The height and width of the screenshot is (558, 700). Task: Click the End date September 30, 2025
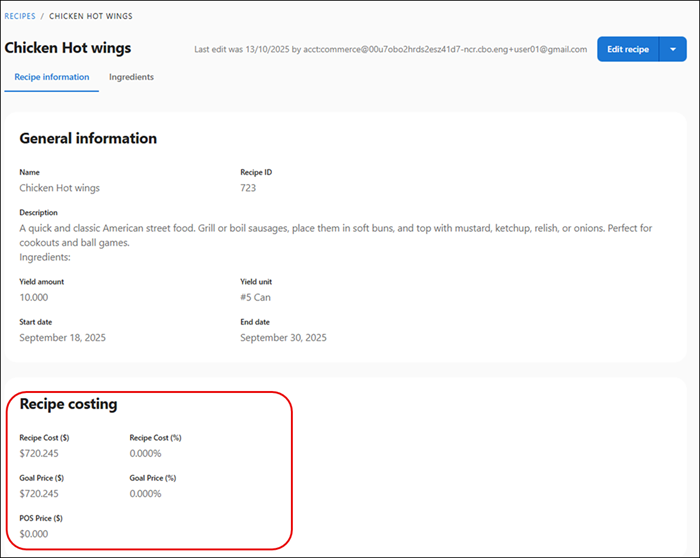pyautogui.click(x=283, y=337)
